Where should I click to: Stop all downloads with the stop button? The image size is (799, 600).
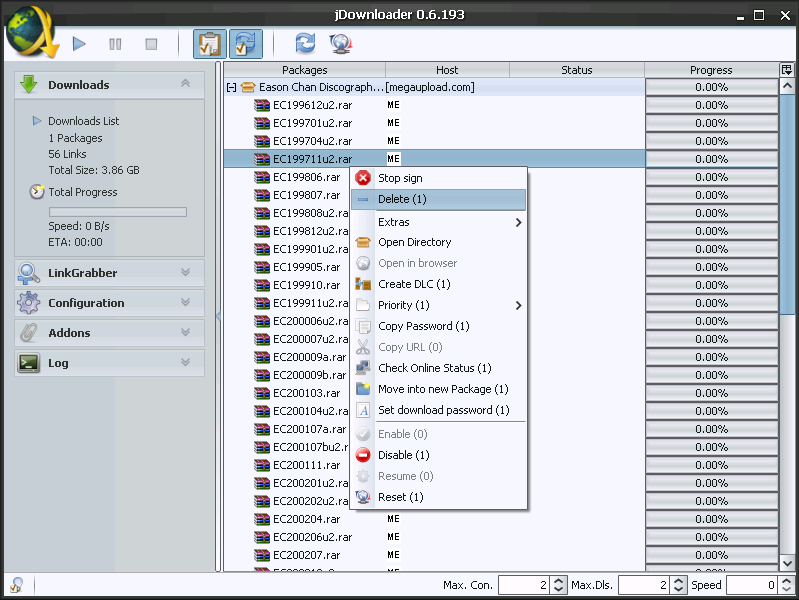click(x=151, y=44)
